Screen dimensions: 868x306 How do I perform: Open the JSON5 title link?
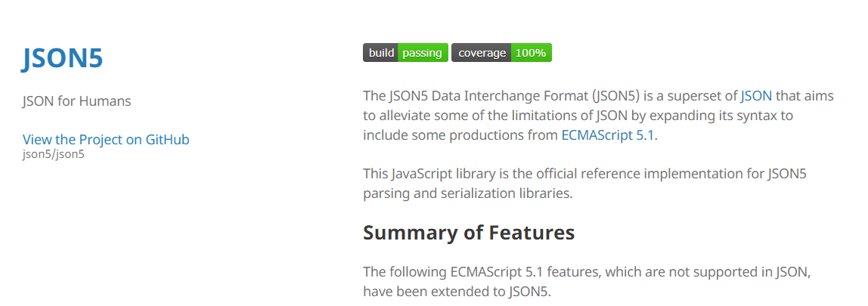coord(63,59)
